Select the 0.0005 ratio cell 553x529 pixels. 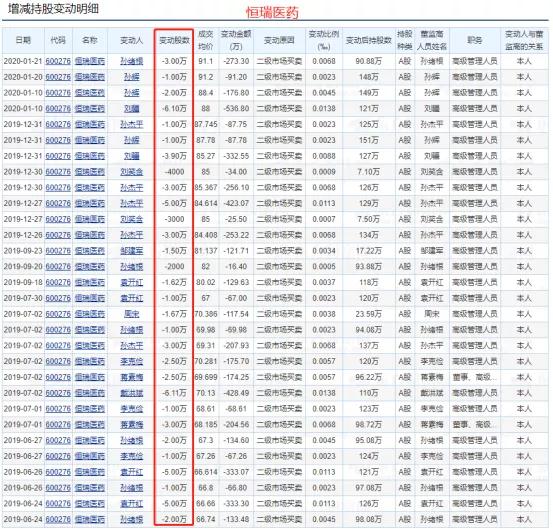click(324, 267)
